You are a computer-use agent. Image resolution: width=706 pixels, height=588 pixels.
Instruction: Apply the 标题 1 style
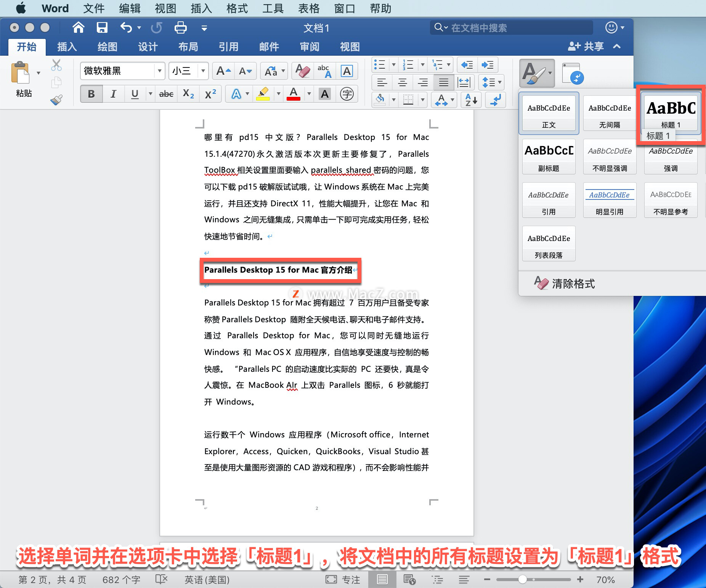[671, 113]
